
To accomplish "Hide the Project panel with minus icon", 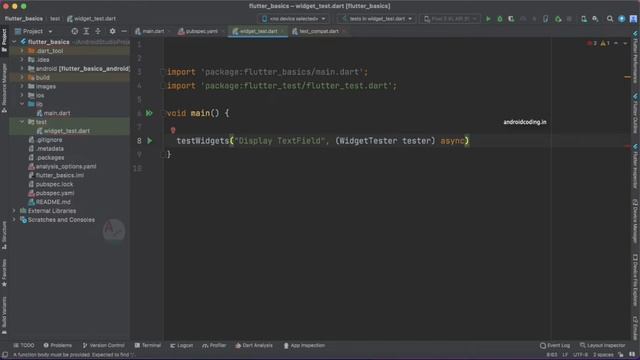I will coord(124,31).
